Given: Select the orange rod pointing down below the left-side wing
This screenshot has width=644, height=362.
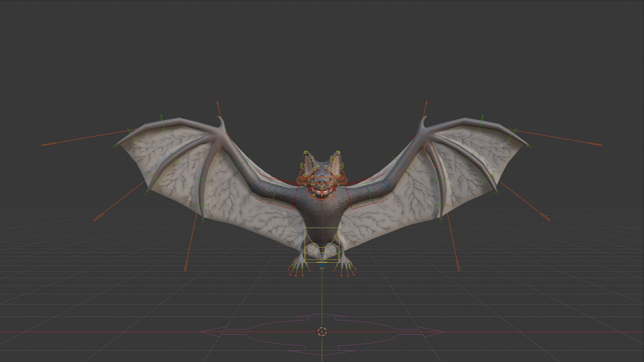Looking at the screenshot, I should [x=191, y=242].
